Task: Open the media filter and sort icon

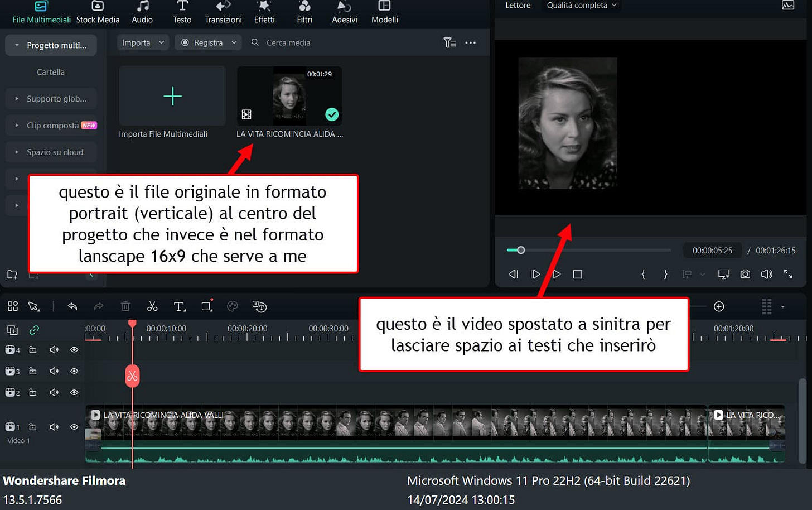Action: (x=449, y=42)
